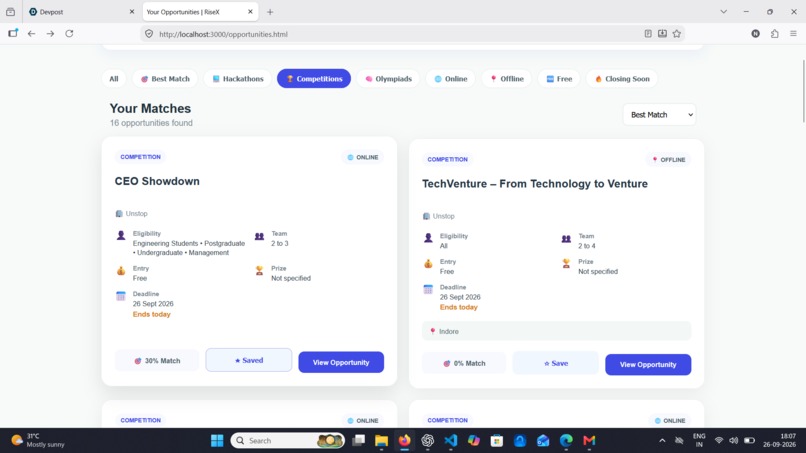Image resolution: width=806 pixels, height=453 pixels.
Task: Click the 0% Match badge
Action: [464, 363]
